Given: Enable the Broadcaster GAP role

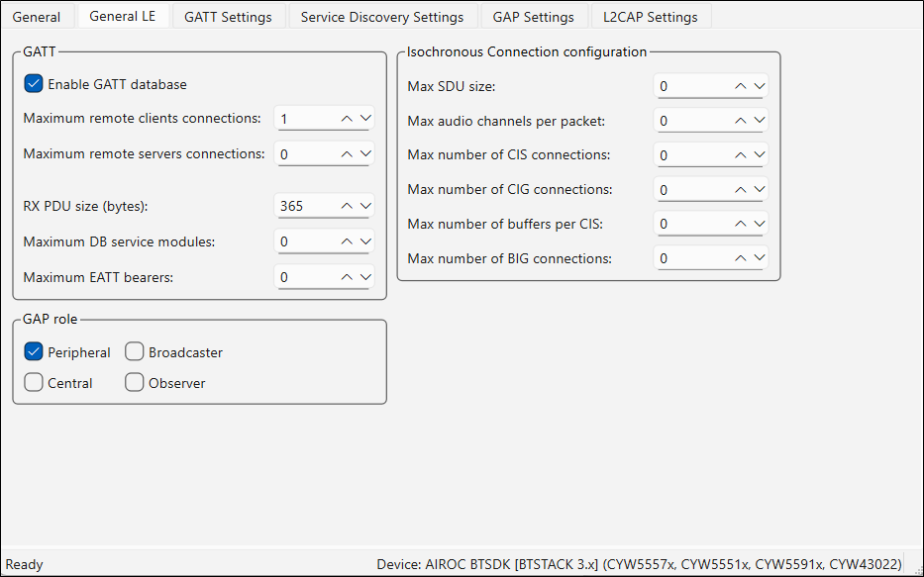Looking at the screenshot, I should pyautogui.click(x=135, y=351).
